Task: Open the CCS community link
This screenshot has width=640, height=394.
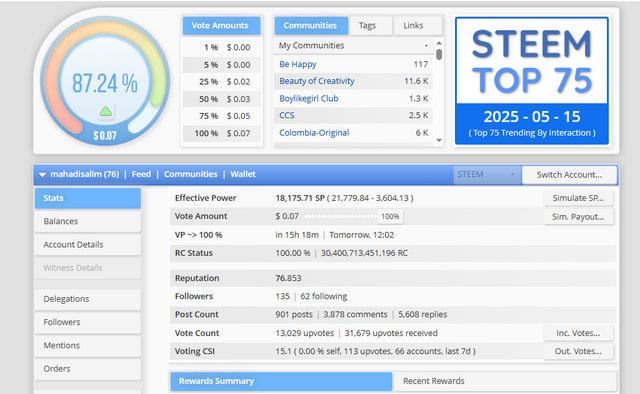Action: click(x=287, y=115)
